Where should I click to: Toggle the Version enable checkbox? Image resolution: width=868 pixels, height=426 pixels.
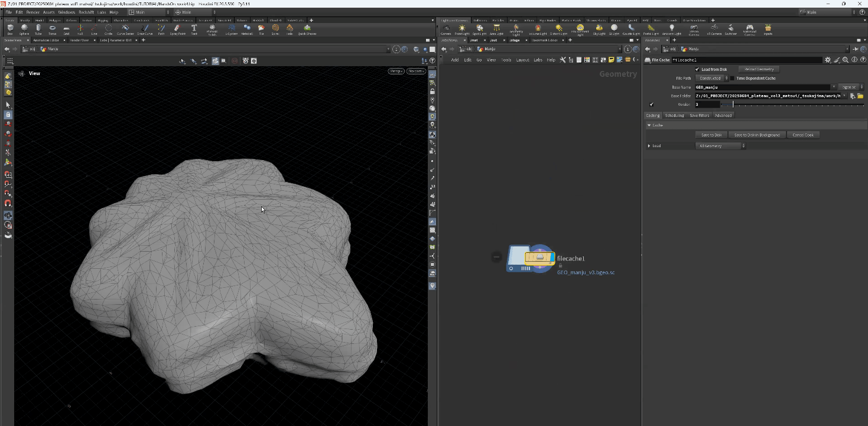tap(652, 105)
